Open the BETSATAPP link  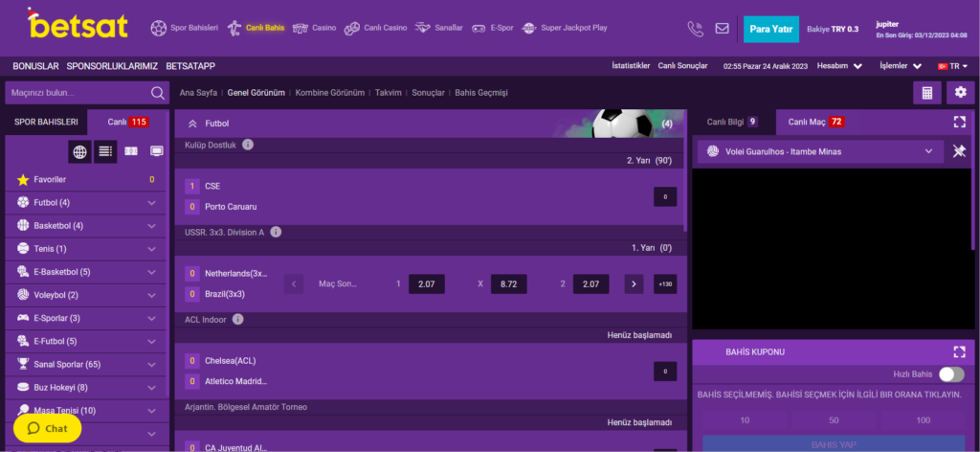[190, 66]
